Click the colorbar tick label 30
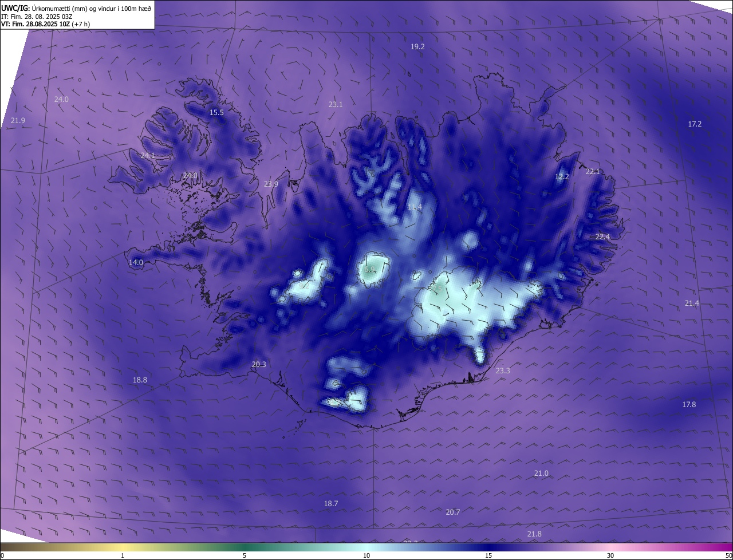 tap(610, 555)
